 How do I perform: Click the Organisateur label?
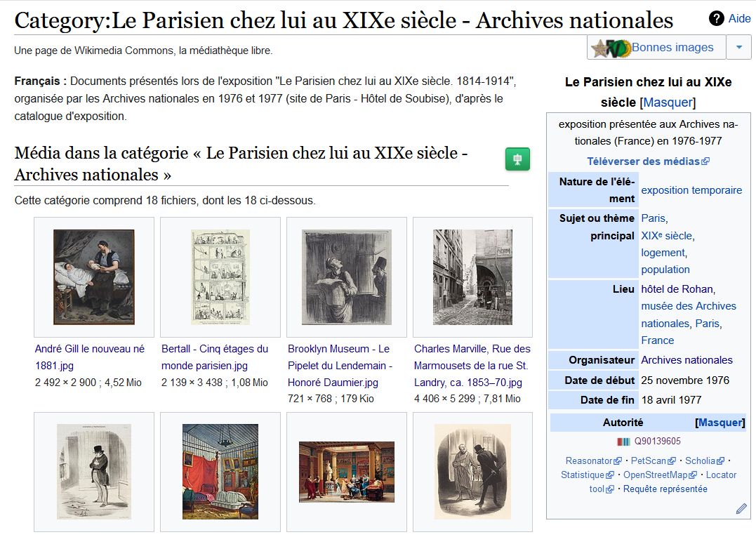point(602,360)
